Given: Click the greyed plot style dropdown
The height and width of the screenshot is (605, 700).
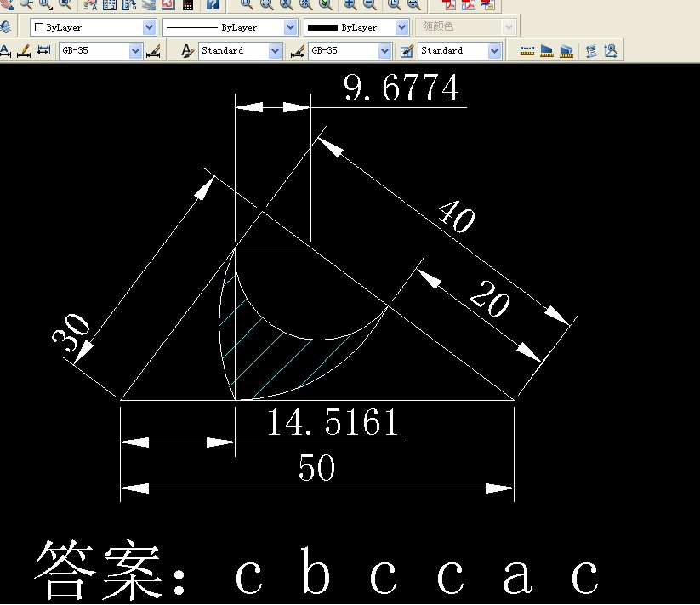Looking at the screenshot, I should coord(465,27).
